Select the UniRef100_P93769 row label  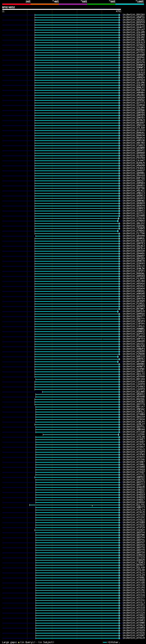click(x=133, y=158)
